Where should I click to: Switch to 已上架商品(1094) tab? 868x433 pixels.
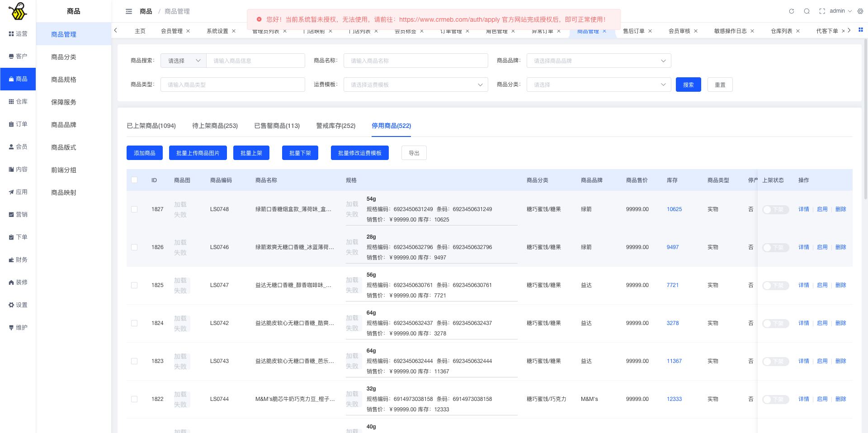point(151,126)
